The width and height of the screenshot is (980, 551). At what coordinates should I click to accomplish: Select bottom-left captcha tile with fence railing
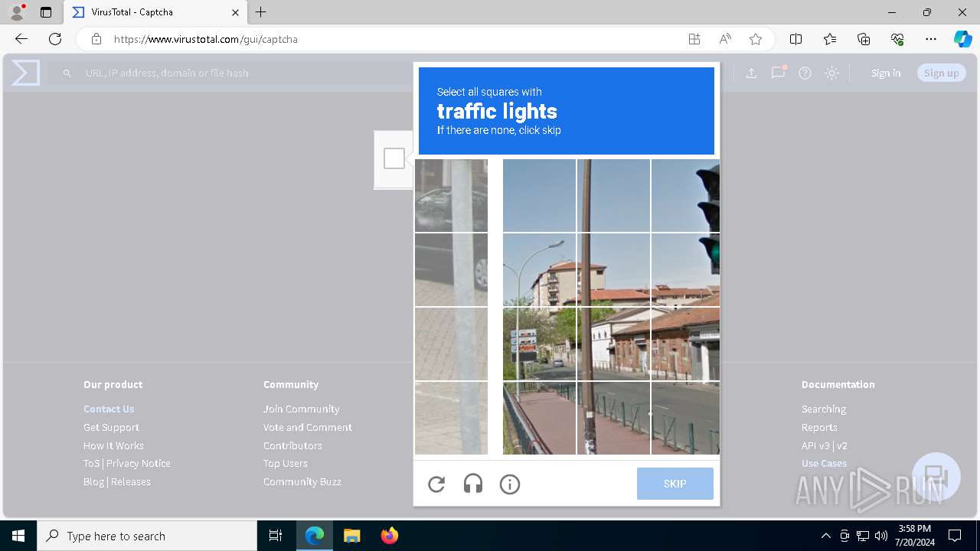point(539,418)
